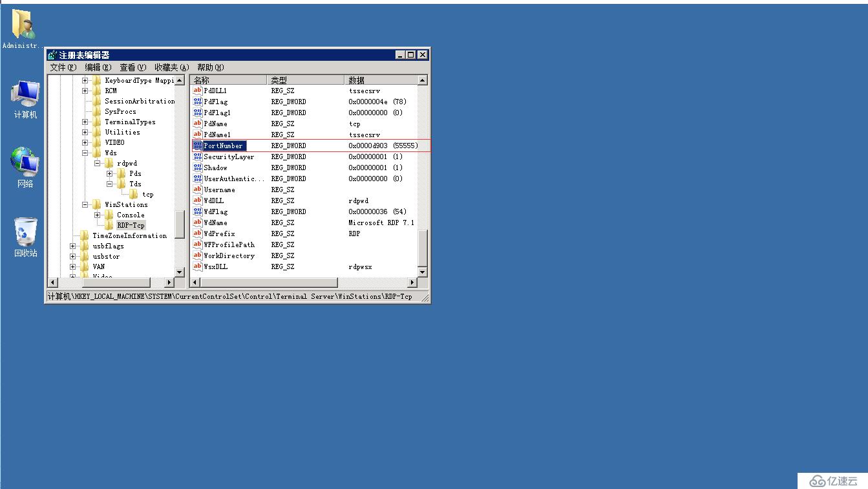This screenshot has height=489, width=868.
Task: Click the WsxDLL string value icon
Action: [x=198, y=266]
